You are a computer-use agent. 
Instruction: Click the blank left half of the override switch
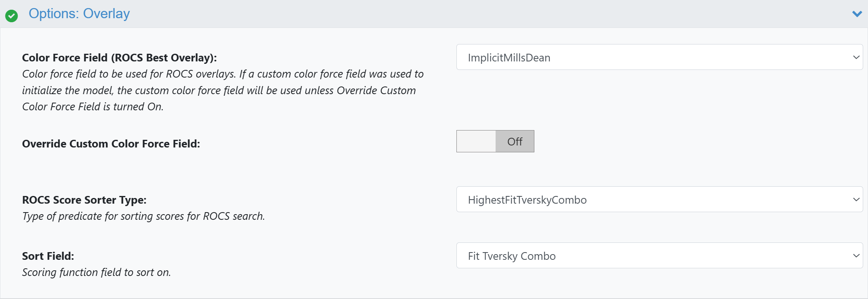pyautogui.click(x=476, y=141)
